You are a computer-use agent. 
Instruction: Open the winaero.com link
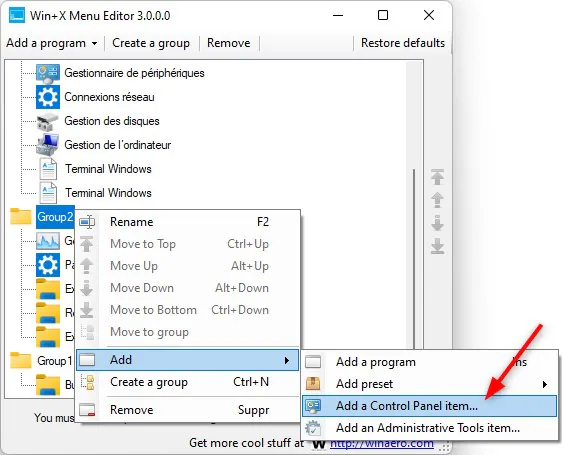[x=382, y=443]
